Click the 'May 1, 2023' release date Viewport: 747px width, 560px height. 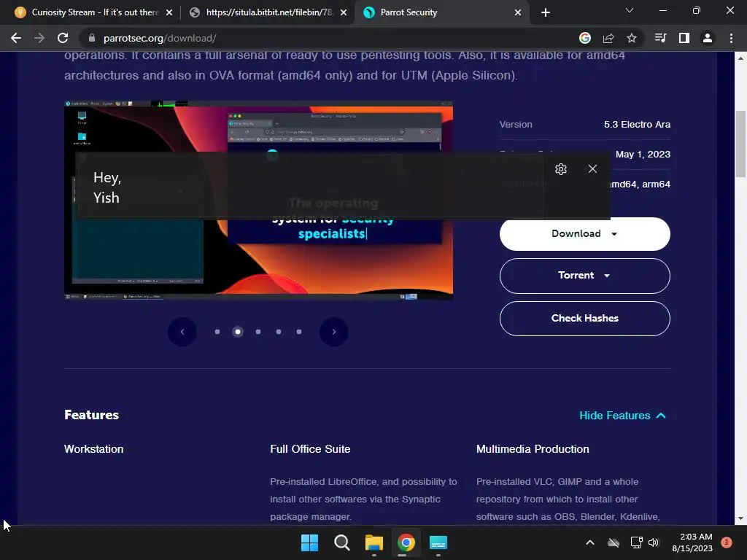coord(643,155)
